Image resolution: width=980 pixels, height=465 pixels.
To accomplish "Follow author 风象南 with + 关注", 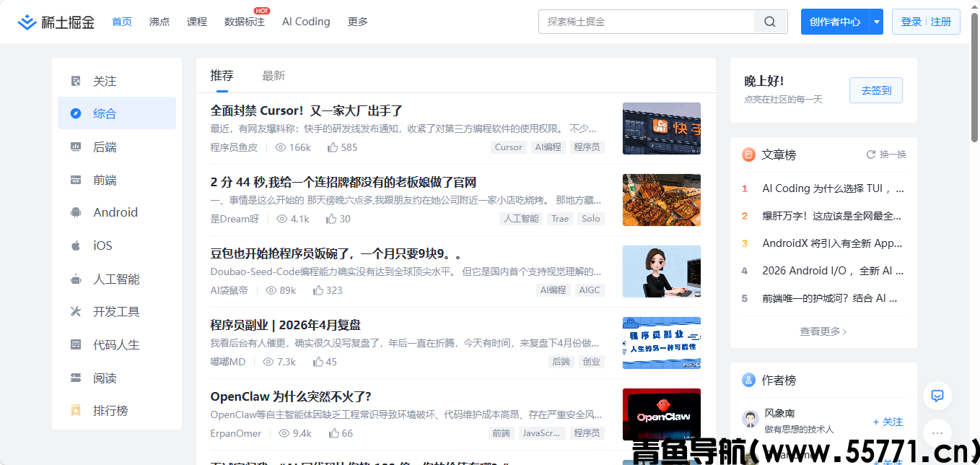I will pyautogui.click(x=888, y=422).
